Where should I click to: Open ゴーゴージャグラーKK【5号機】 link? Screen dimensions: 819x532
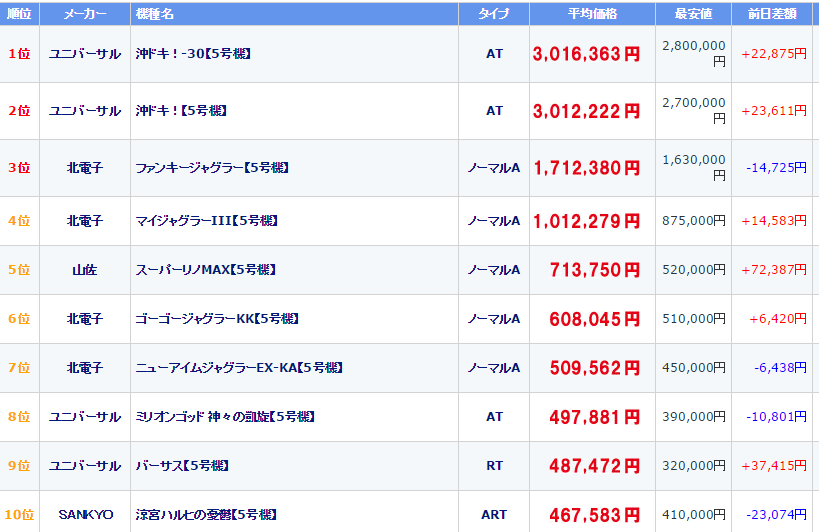[217, 319]
